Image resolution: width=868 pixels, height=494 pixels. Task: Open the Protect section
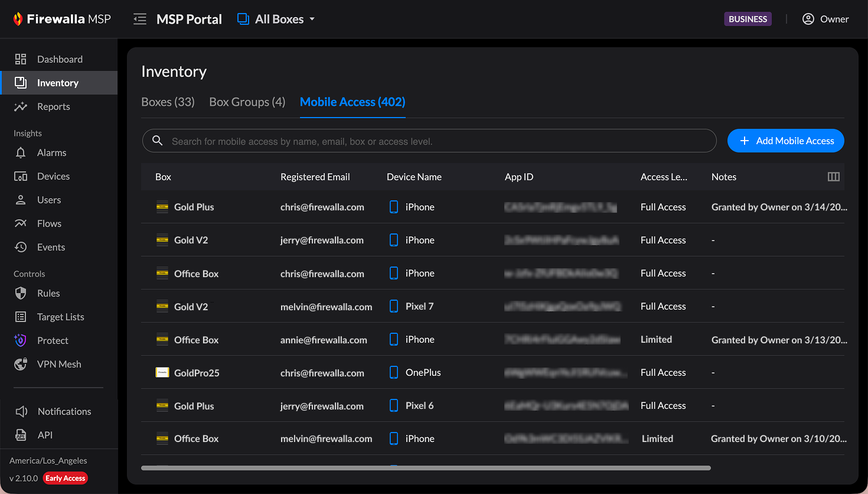(x=53, y=340)
